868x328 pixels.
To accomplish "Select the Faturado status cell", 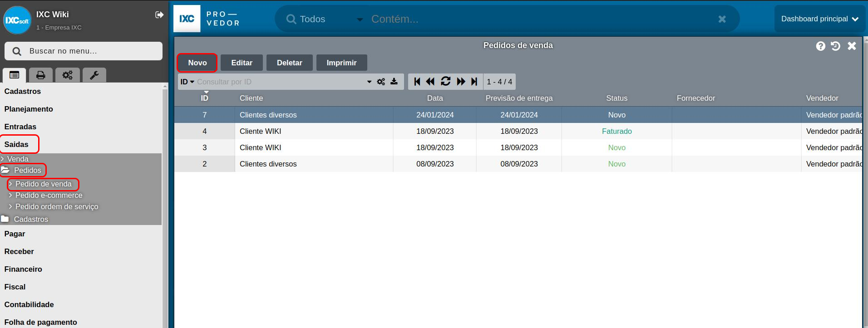I will 616,131.
